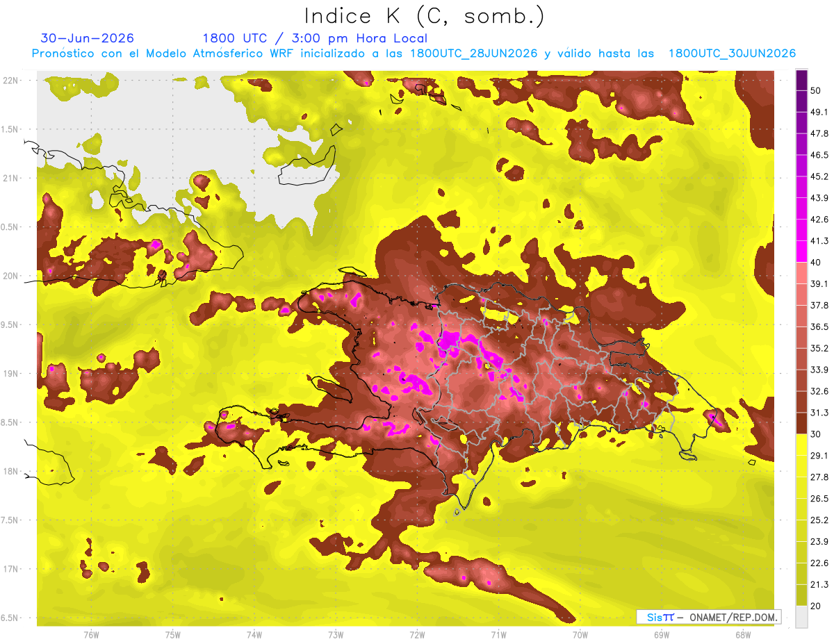Click the legend value "27.8"
This screenshot has width=834, height=644.
tap(819, 477)
